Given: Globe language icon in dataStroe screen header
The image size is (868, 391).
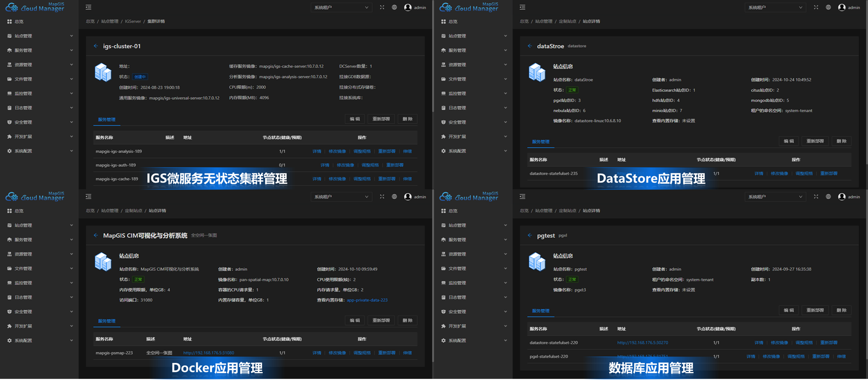Looking at the screenshot, I should coord(828,8).
